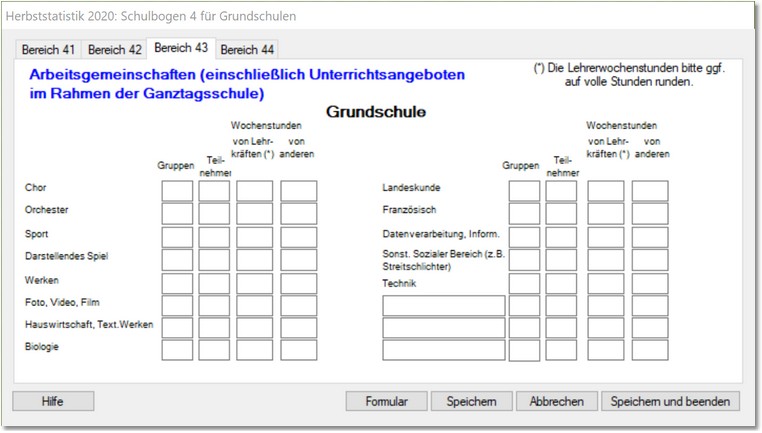This screenshot has height=433, width=762.
Task: Click the Hilfe button
Action: click(53, 401)
